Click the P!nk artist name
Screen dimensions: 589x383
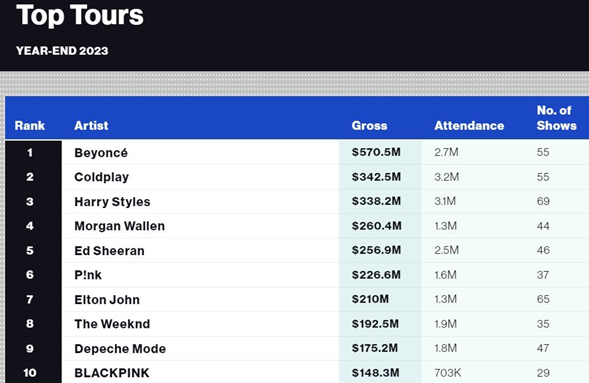[x=88, y=275]
